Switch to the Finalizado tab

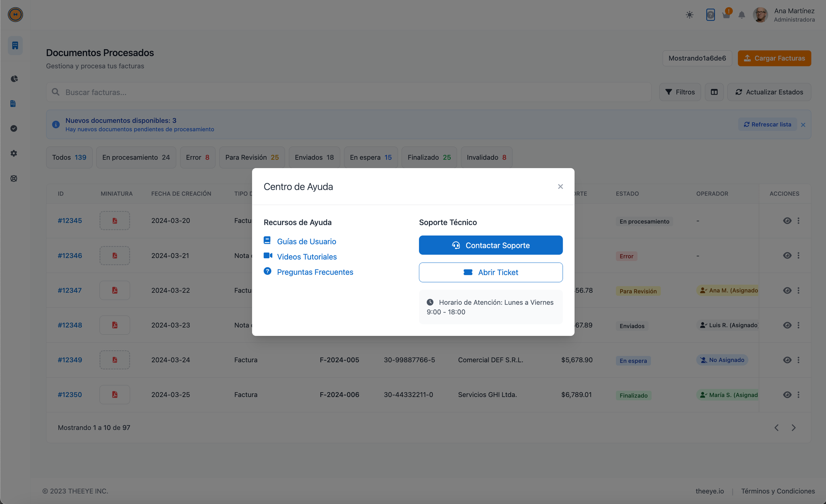tap(429, 157)
